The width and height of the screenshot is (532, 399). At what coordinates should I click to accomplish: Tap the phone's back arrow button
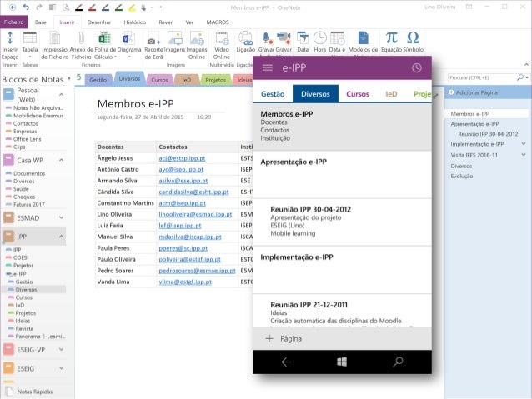coord(286,362)
